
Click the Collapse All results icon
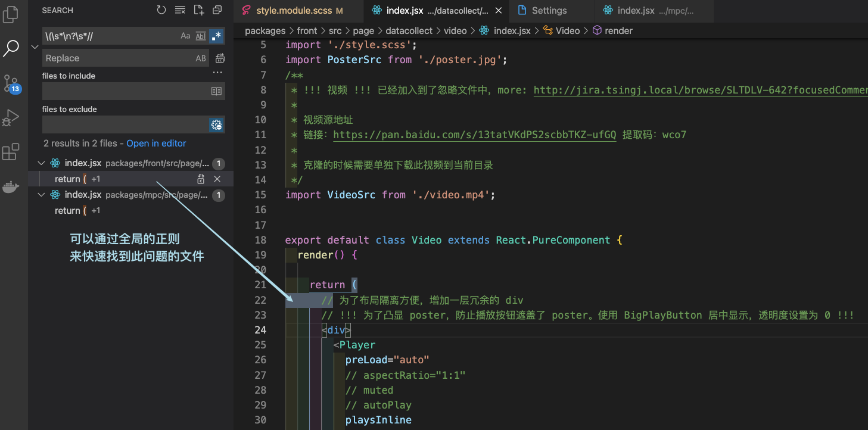click(217, 10)
